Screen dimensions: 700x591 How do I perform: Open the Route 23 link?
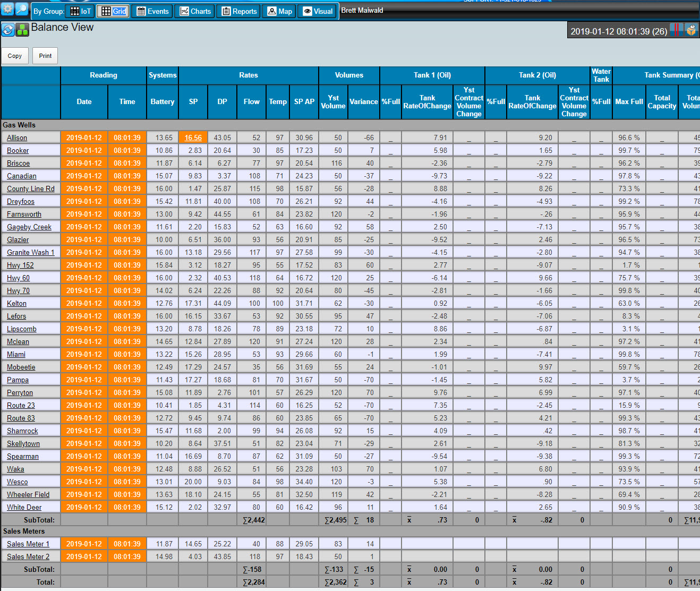[21, 405]
